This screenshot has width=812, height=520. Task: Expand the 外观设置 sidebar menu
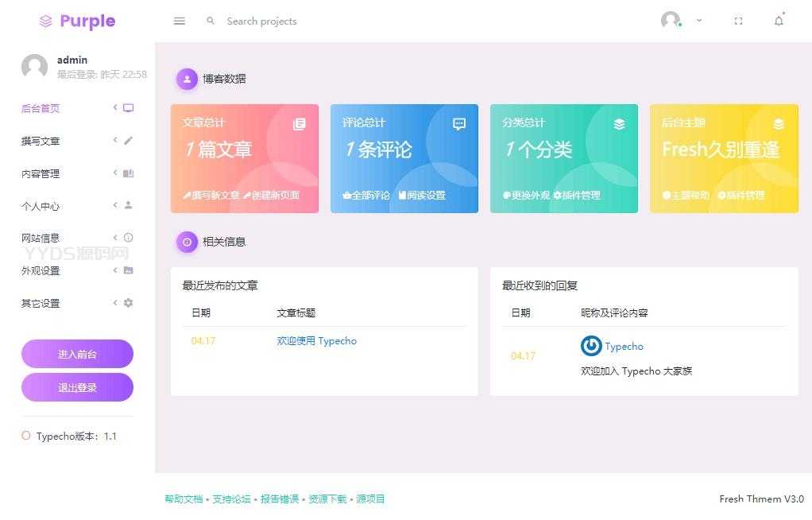(x=76, y=270)
